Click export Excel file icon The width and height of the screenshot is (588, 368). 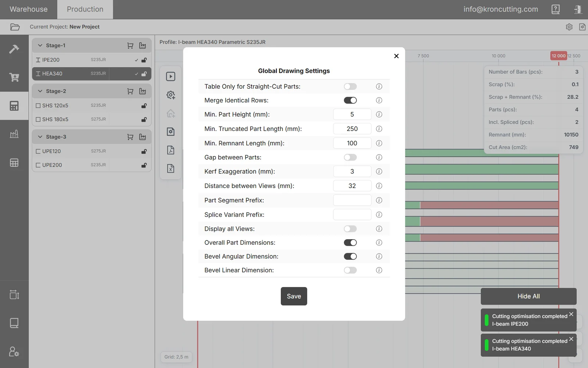(171, 169)
